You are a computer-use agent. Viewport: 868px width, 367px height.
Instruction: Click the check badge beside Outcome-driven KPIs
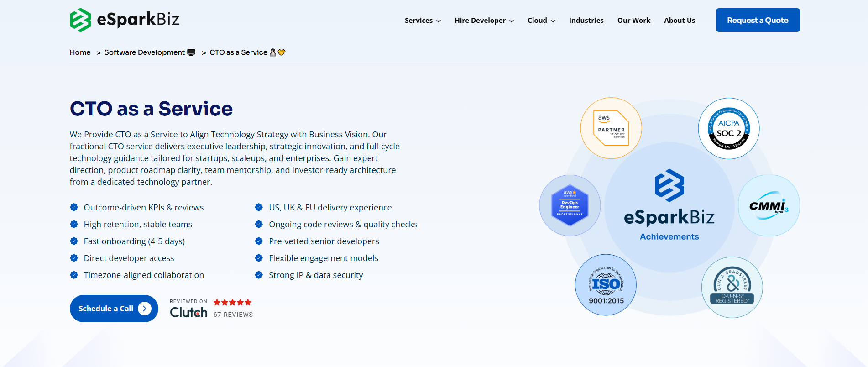click(74, 207)
